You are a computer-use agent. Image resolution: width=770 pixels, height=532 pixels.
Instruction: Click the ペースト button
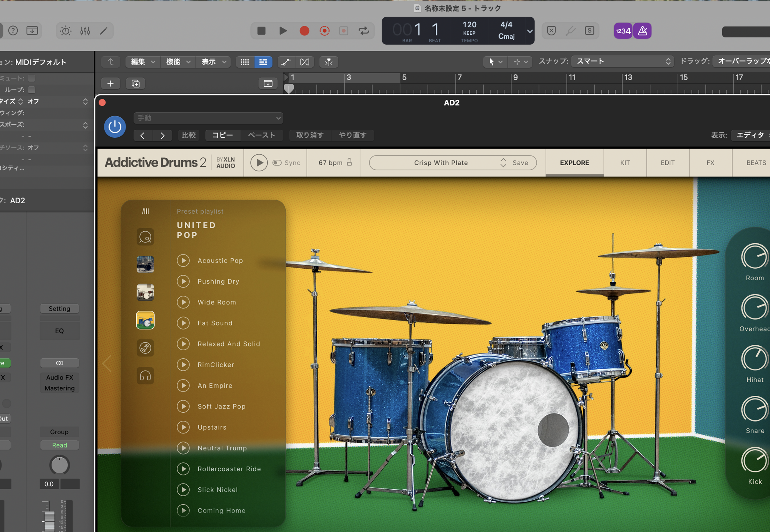click(262, 136)
